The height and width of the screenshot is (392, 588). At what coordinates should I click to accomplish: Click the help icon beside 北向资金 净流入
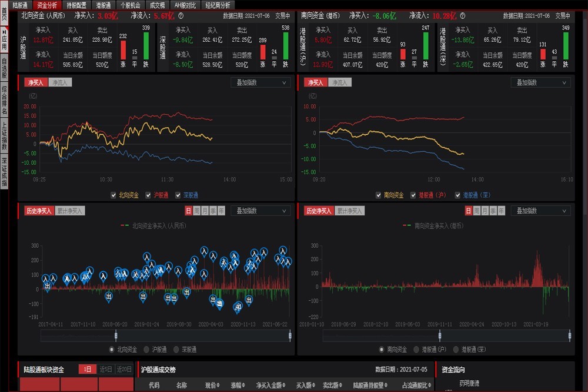point(181,16)
